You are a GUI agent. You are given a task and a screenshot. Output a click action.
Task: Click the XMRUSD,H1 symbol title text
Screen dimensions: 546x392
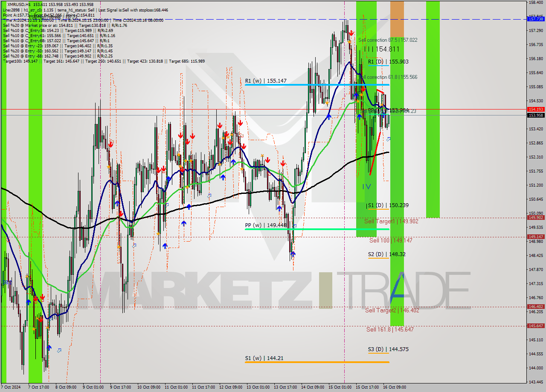click(19, 4)
